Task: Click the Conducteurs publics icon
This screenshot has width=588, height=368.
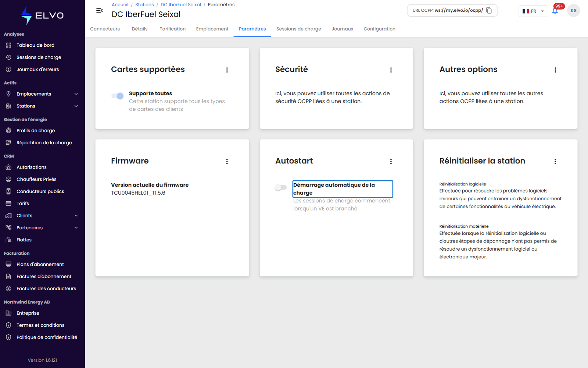Action: [8, 191]
